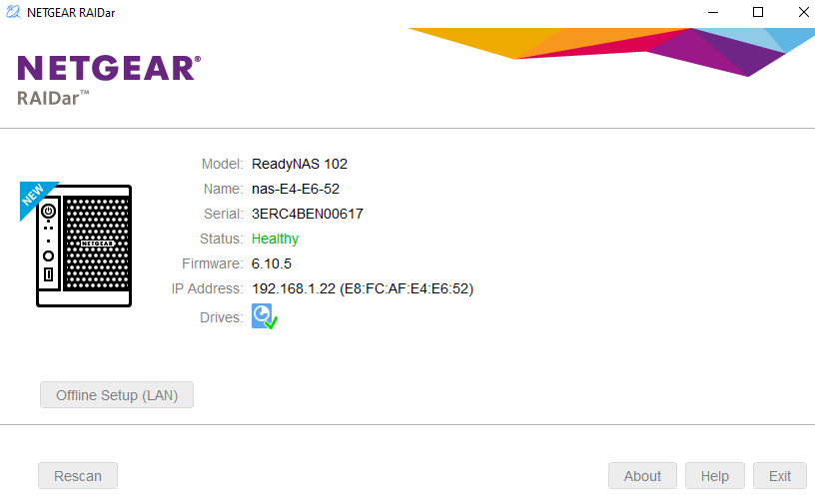The width and height of the screenshot is (815, 504).
Task: Select serial number 3ERC4BEN00617
Action: [x=308, y=214]
